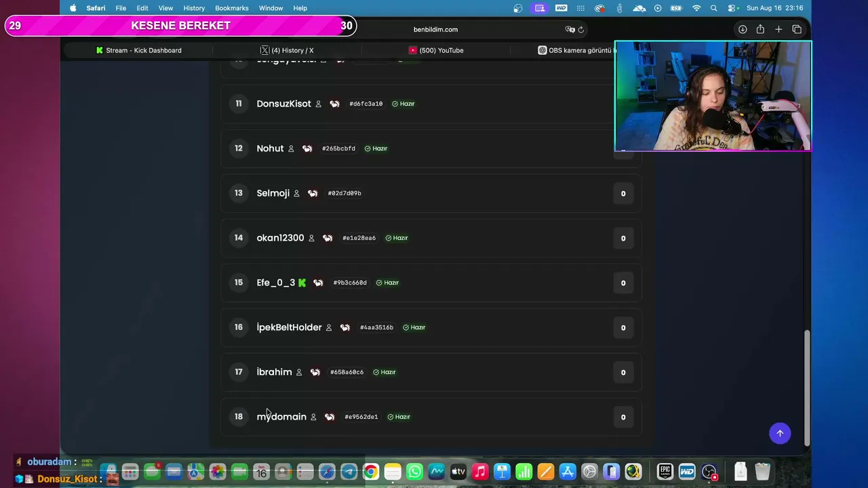Screen dimensions: 868x488
Task: Open the App Store from the Dock
Action: pyautogui.click(x=568, y=472)
